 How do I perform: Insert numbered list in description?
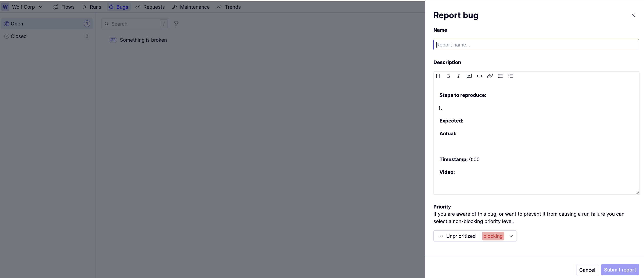[x=511, y=76]
